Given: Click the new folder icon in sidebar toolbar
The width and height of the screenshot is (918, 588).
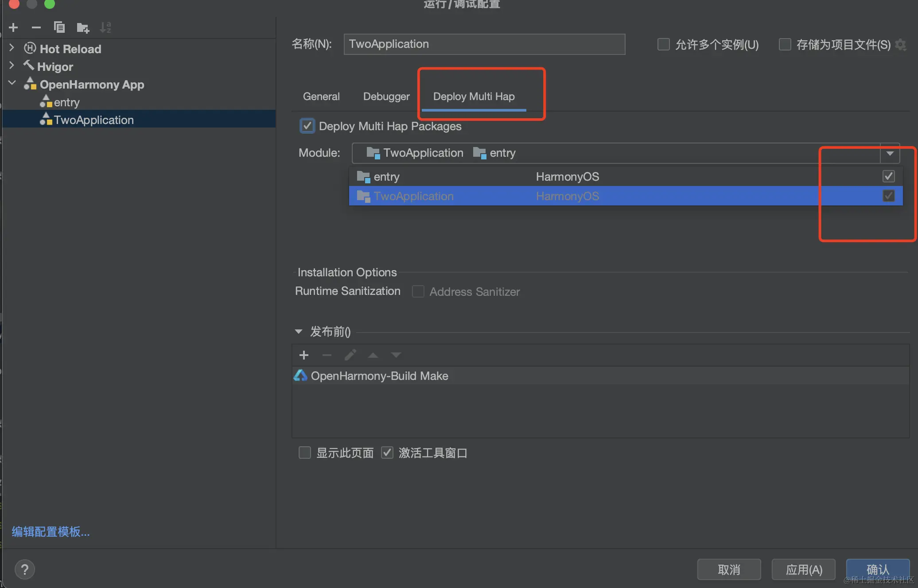Looking at the screenshot, I should click(x=82, y=28).
